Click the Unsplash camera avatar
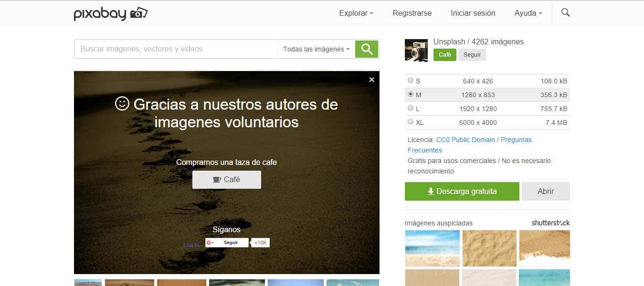This screenshot has width=644, height=286. pos(416,50)
